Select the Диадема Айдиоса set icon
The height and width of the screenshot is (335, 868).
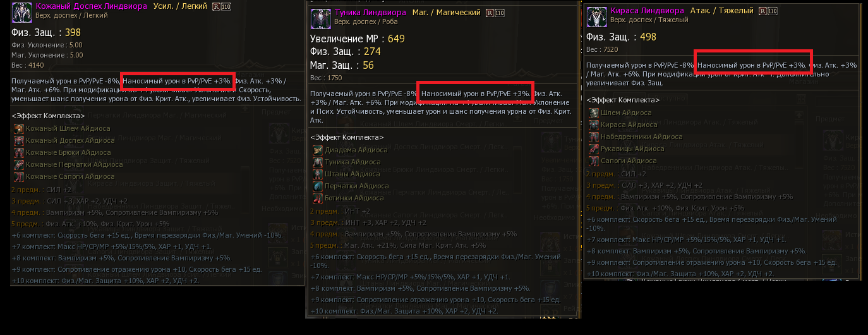pos(317,150)
